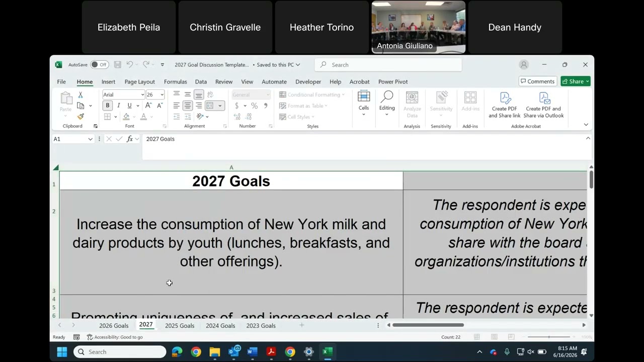Expand the Merge & Center dropdown arrow
The height and width of the screenshot is (362, 644).
tap(220, 106)
